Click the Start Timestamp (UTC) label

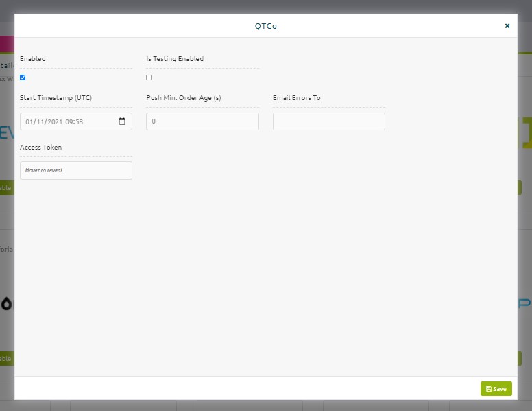coord(56,98)
